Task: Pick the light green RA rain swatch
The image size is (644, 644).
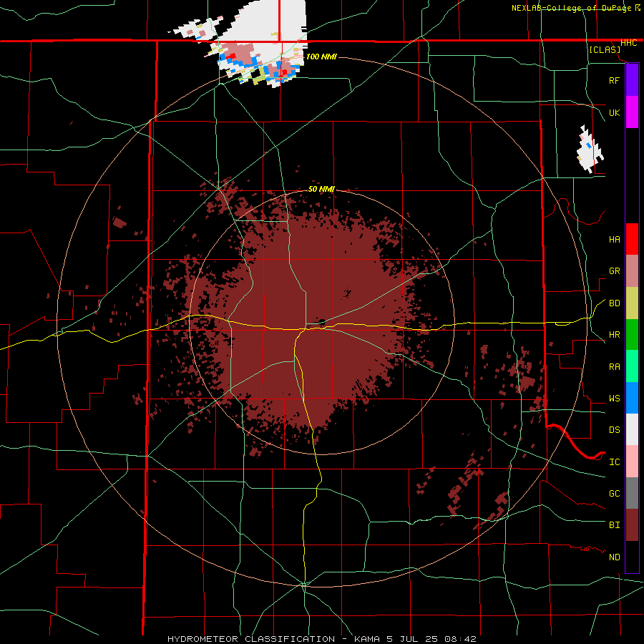Action: pos(632,366)
